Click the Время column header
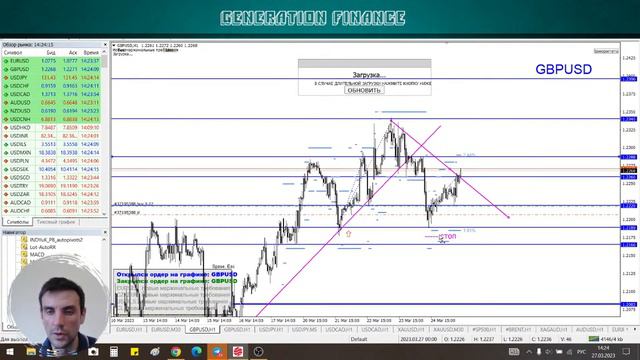 (91, 53)
